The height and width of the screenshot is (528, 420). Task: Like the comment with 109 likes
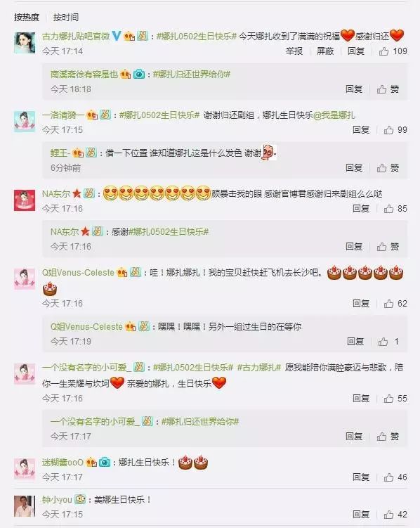393,51
